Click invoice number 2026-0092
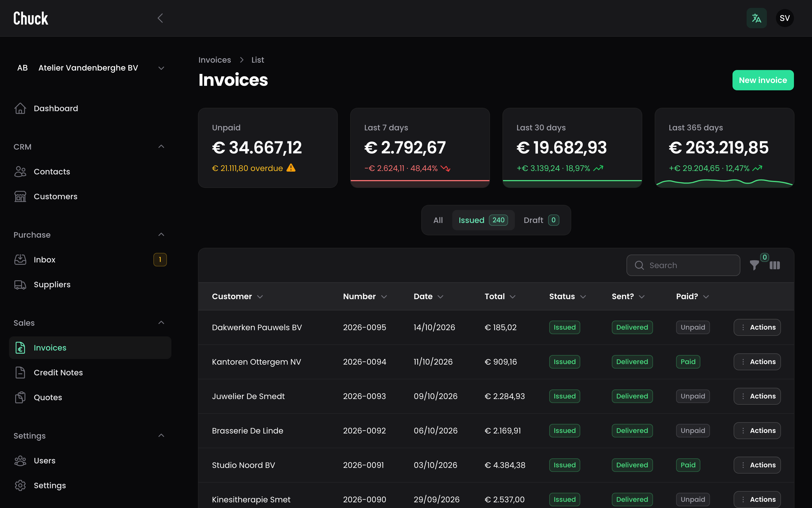The image size is (812, 508). 364,430
